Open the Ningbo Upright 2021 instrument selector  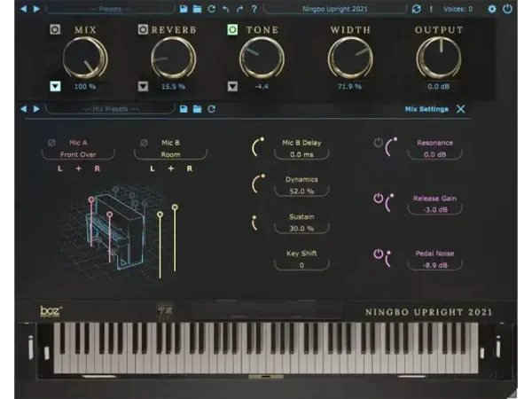pos(335,9)
